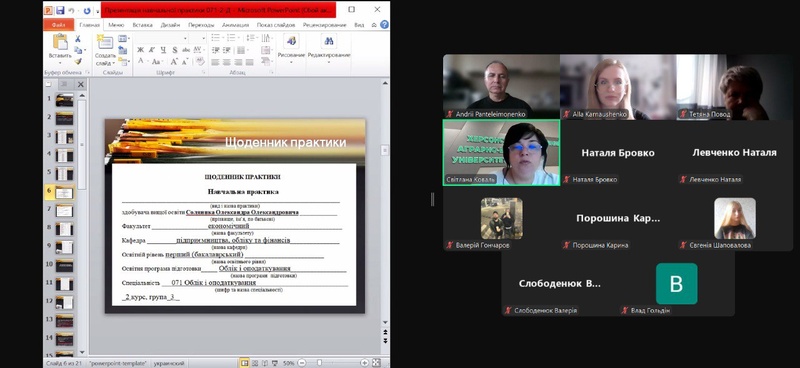Click the Save icon in quick access toolbar
The height and width of the screenshot is (368, 800).
click(x=60, y=10)
